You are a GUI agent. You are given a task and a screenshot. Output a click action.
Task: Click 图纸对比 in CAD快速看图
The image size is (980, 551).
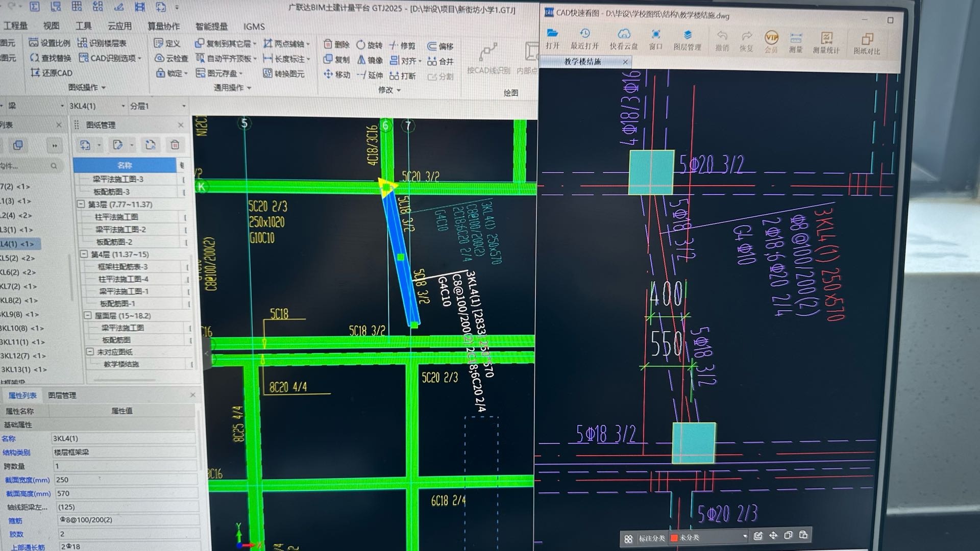click(867, 44)
